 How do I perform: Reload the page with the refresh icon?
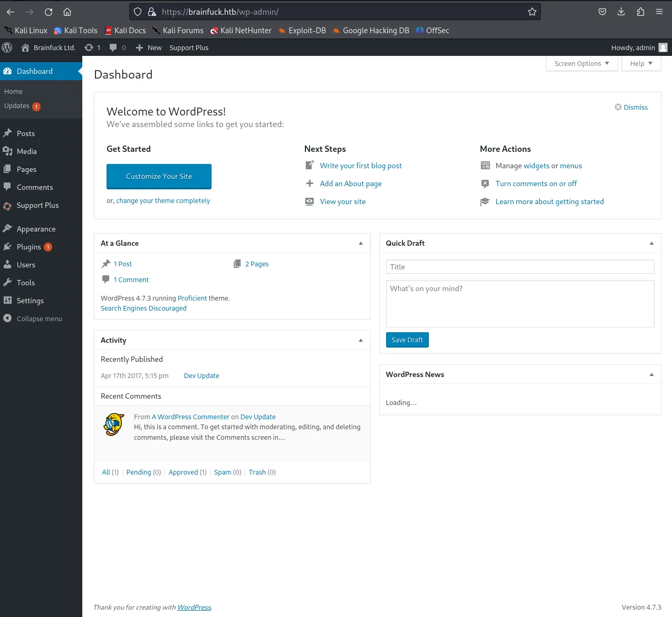click(49, 12)
